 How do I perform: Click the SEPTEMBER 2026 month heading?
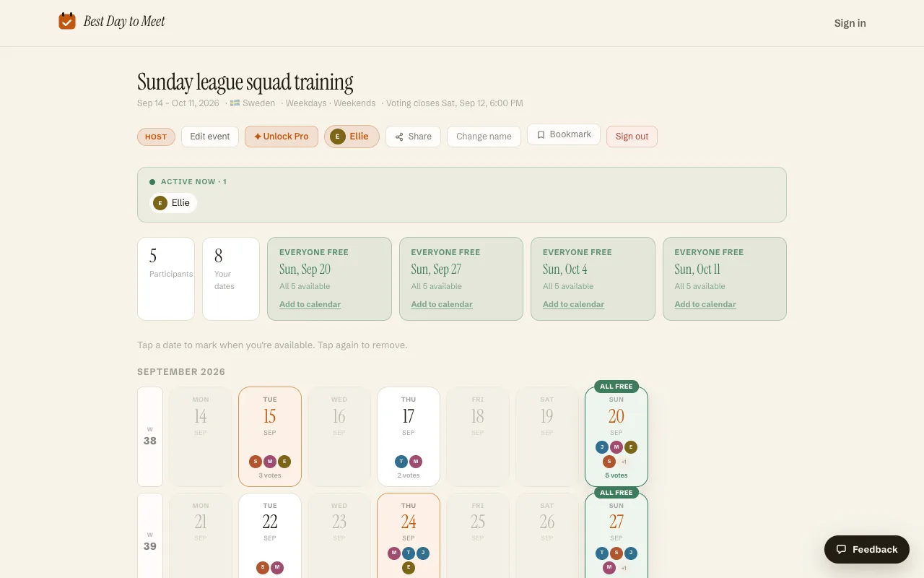point(181,372)
